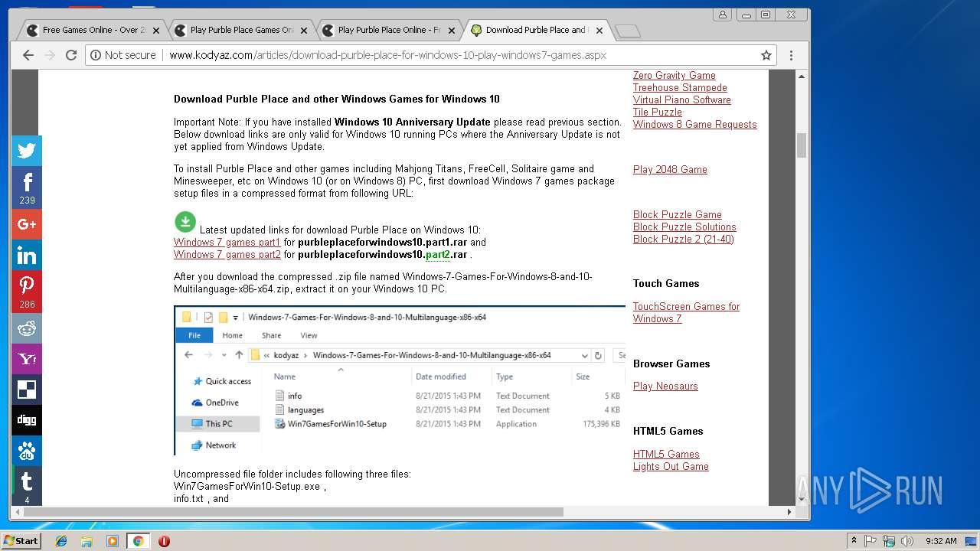Open 'Windows 8 Game Requests' link

(x=695, y=125)
